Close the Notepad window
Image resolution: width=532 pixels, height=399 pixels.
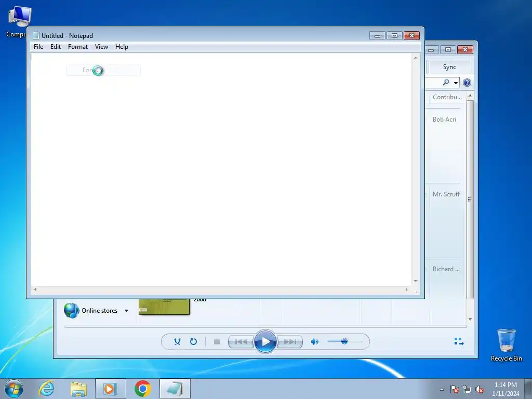[411, 36]
